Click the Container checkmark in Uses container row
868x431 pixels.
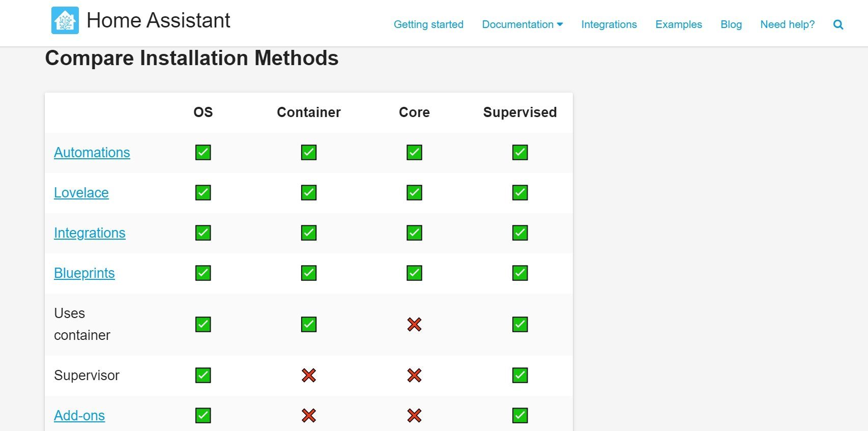pos(309,324)
